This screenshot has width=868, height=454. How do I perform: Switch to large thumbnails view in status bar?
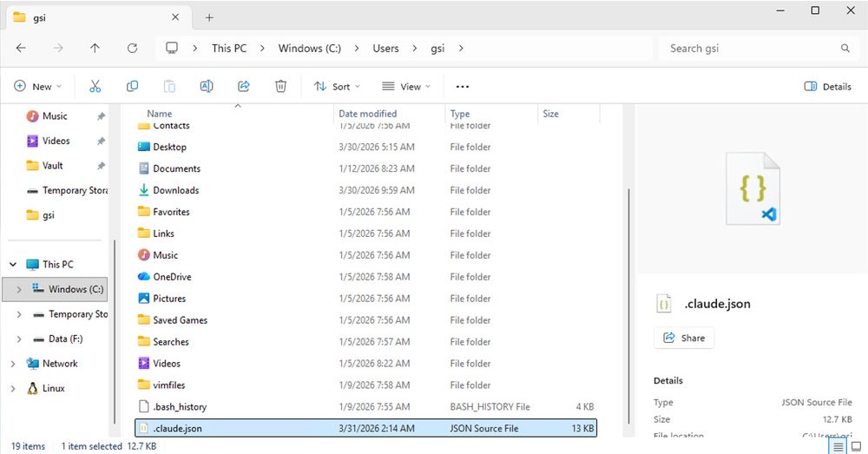point(856,446)
